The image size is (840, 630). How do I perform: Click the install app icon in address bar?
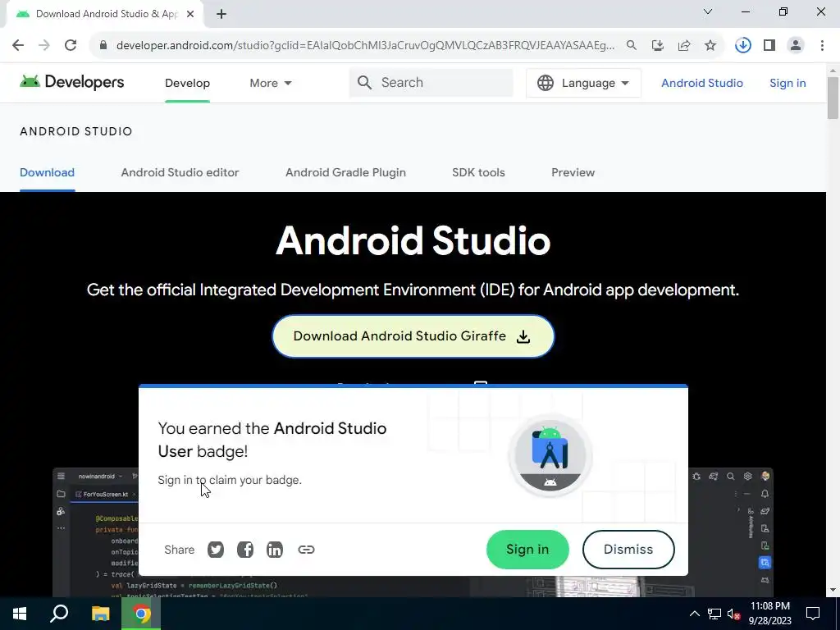[x=658, y=45]
